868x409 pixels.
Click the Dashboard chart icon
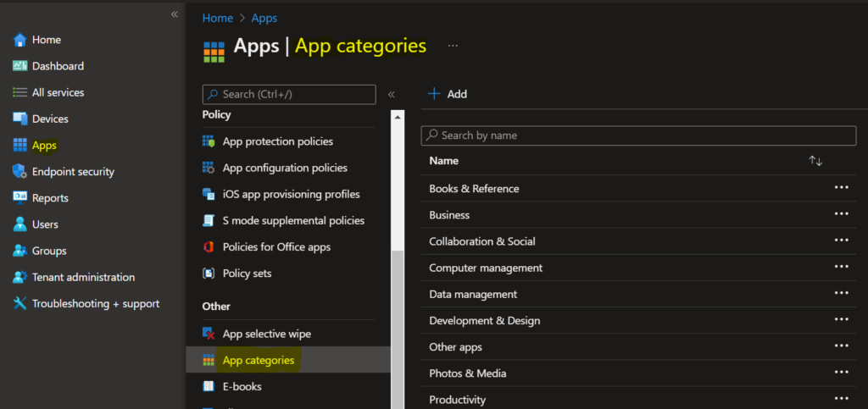pos(20,66)
